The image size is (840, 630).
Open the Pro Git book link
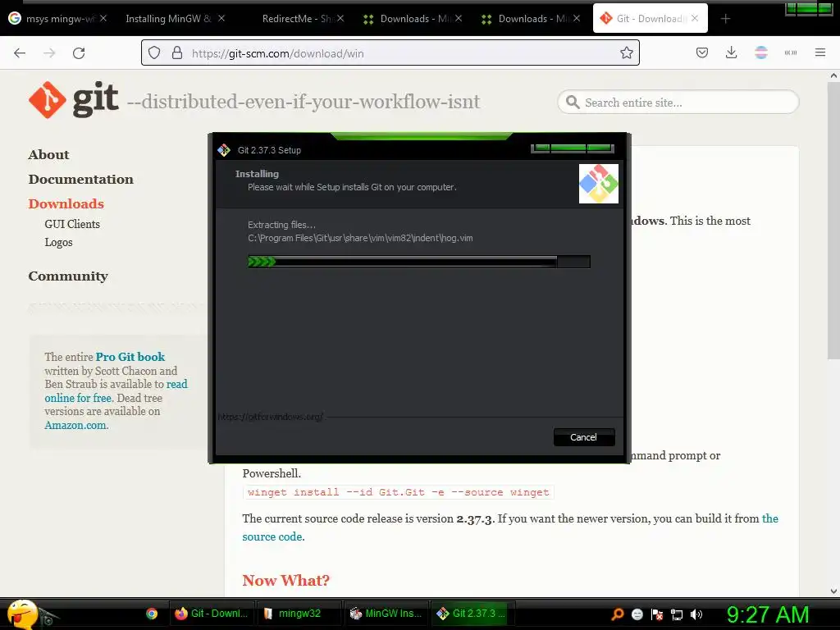(130, 357)
